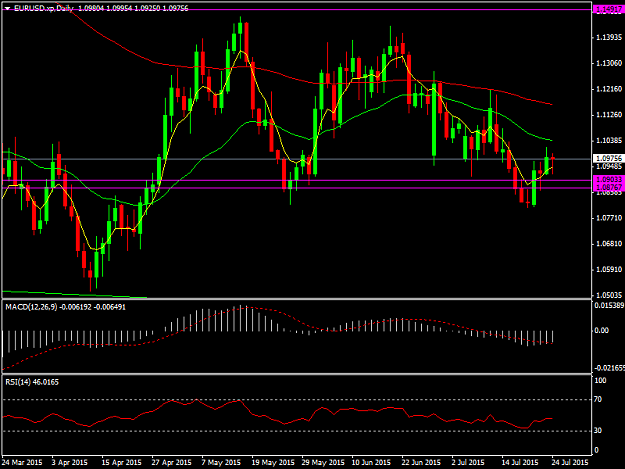Click the 7 May 2015 date label
The image size is (625, 469).
[x=221, y=462]
